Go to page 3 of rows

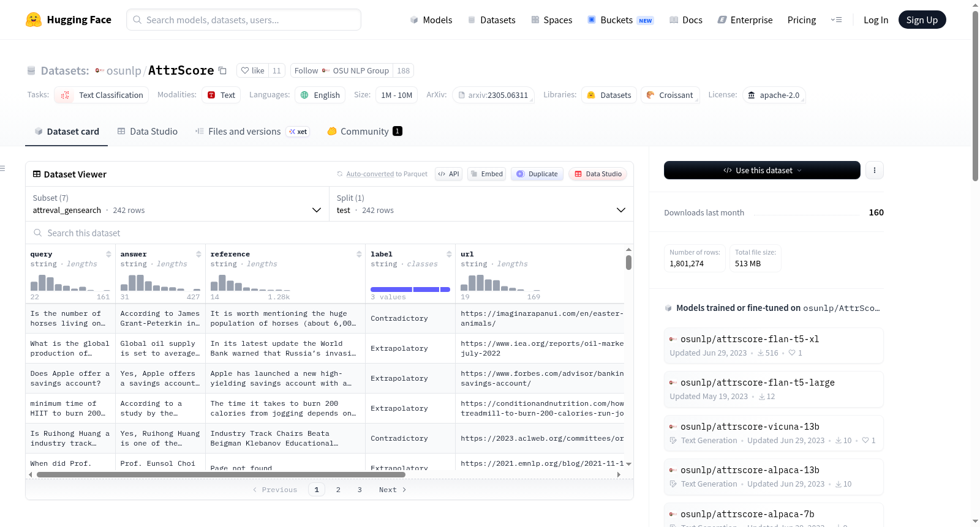click(360, 490)
